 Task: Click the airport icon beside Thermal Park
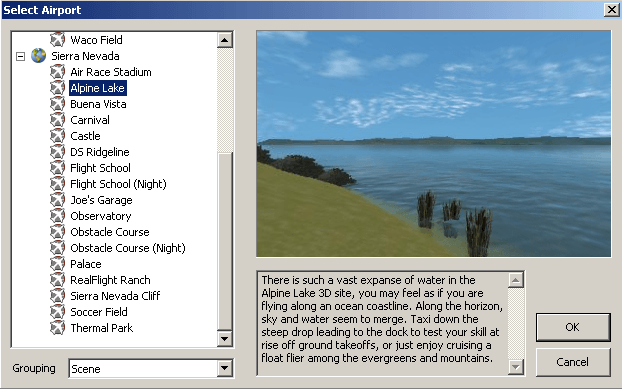(58, 328)
